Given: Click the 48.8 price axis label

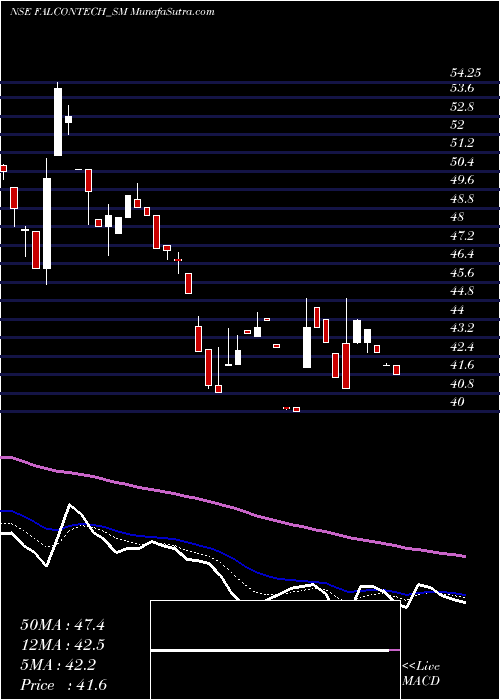Looking at the screenshot, I should pos(462,199).
